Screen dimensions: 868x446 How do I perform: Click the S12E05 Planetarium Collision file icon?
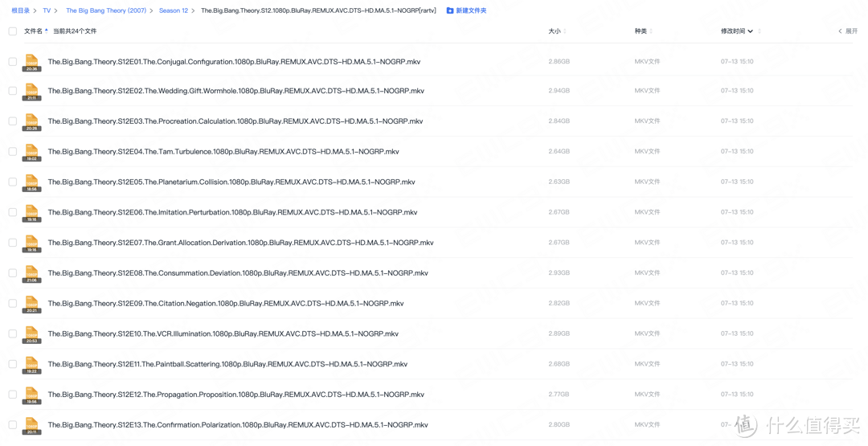tap(31, 183)
